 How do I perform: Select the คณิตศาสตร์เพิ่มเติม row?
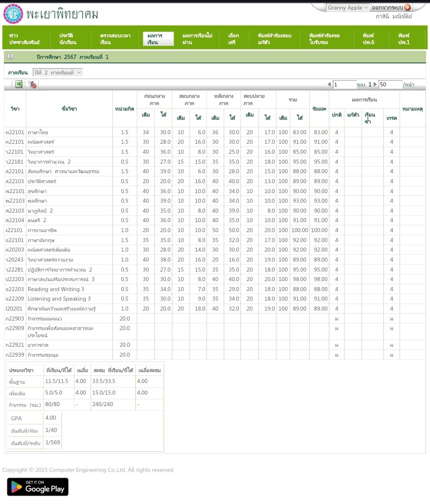pyautogui.click(x=215, y=250)
